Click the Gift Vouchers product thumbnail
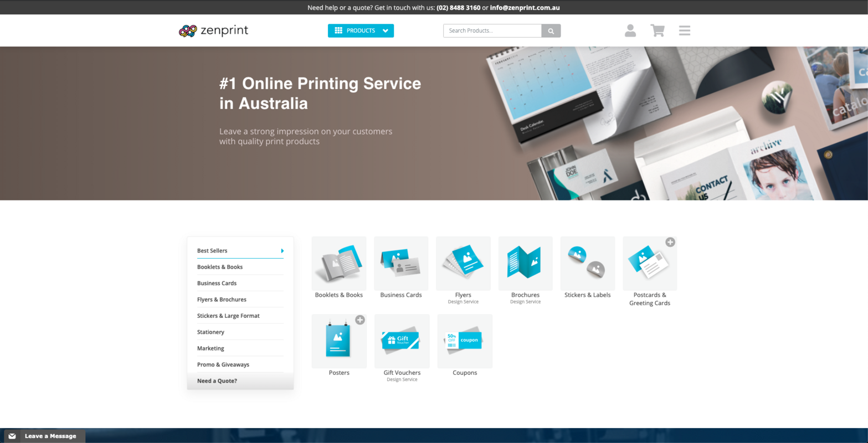The image size is (868, 443). pyautogui.click(x=402, y=341)
